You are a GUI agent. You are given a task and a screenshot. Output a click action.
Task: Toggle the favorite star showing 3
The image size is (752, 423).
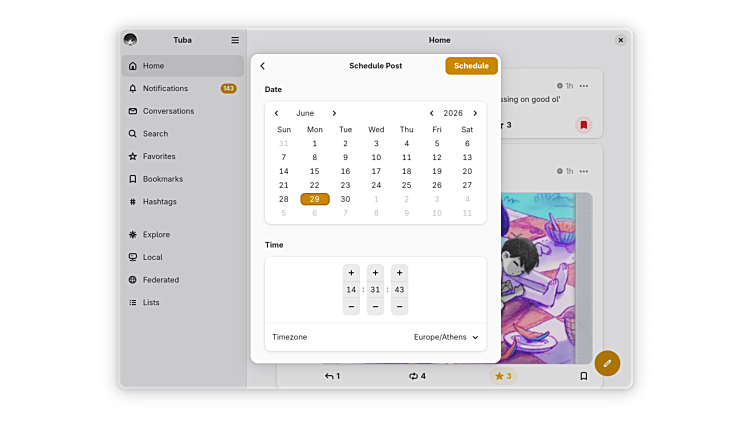click(503, 376)
